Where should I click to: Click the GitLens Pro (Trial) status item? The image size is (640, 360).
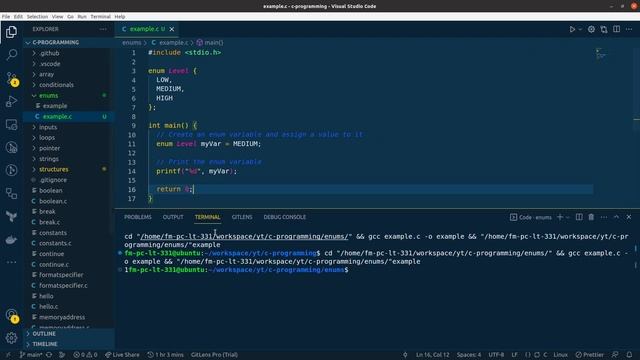pos(214,355)
